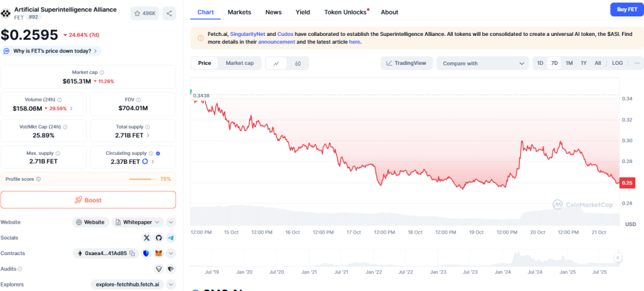The height and width of the screenshot is (291, 644).
Task: Enable LOG scale on chart
Action: point(617,63)
